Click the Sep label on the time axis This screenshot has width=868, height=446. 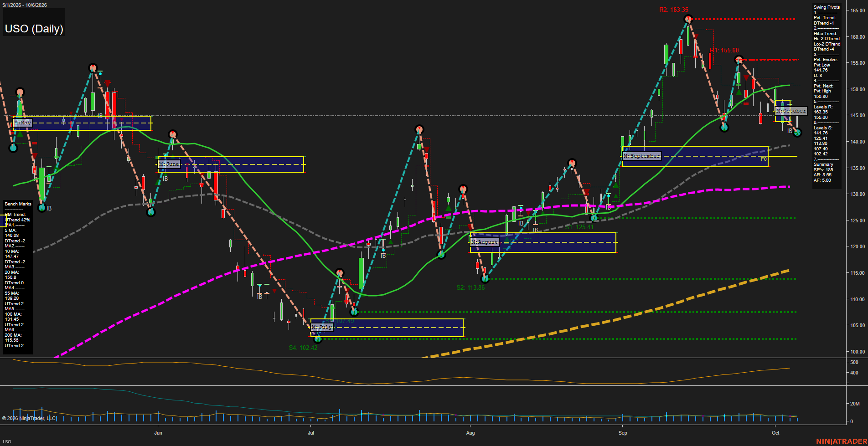623,433
